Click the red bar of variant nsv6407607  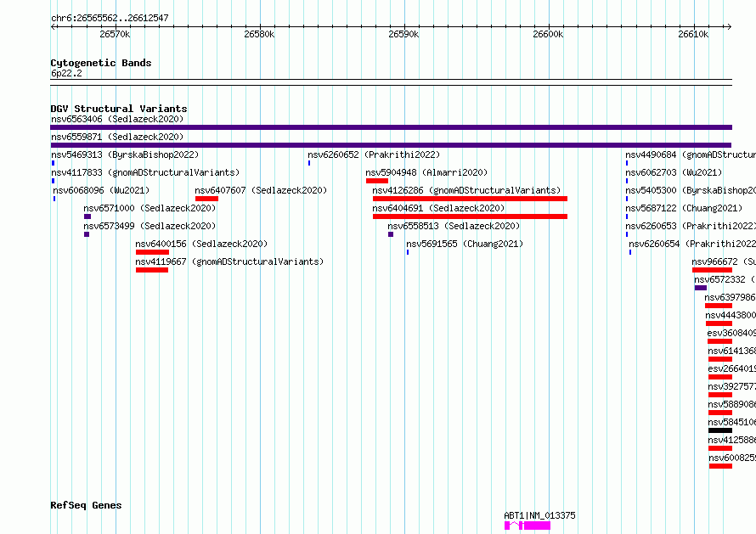(207, 199)
